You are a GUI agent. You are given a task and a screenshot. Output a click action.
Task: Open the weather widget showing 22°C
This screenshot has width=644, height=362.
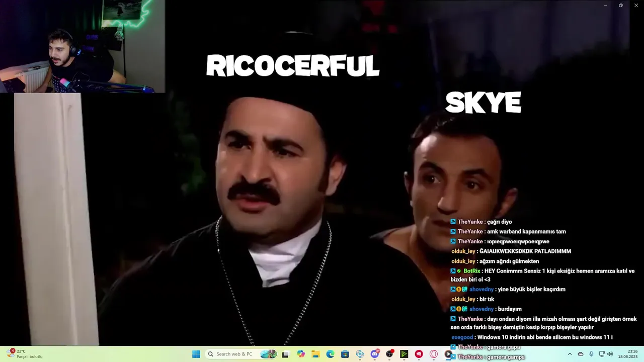tap(24, 354)
